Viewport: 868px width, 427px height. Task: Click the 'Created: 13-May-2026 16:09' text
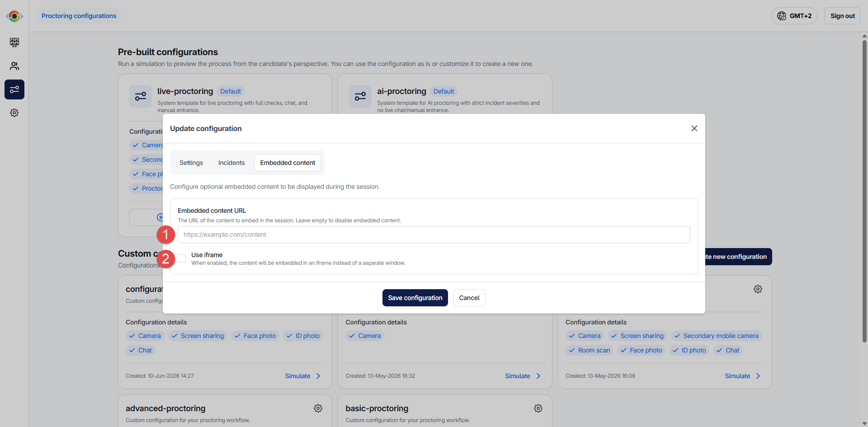pyautogui.click(x=600, y=376)
